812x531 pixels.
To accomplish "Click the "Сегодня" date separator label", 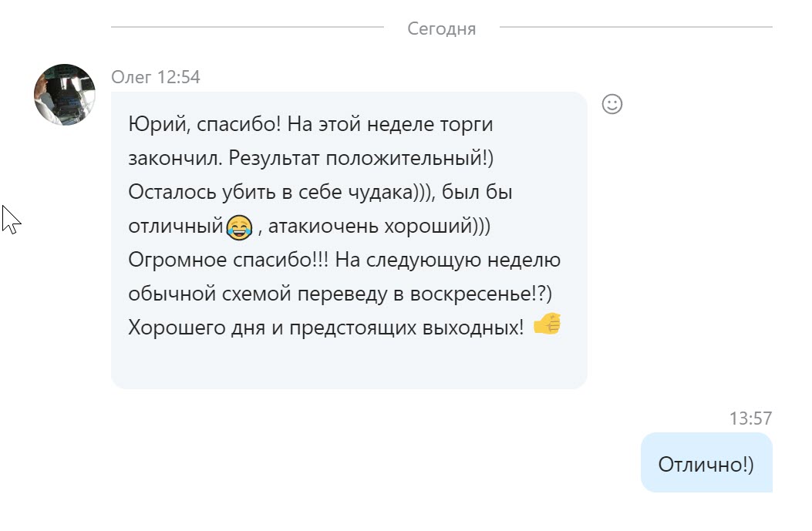I will [x=441, y=29].
